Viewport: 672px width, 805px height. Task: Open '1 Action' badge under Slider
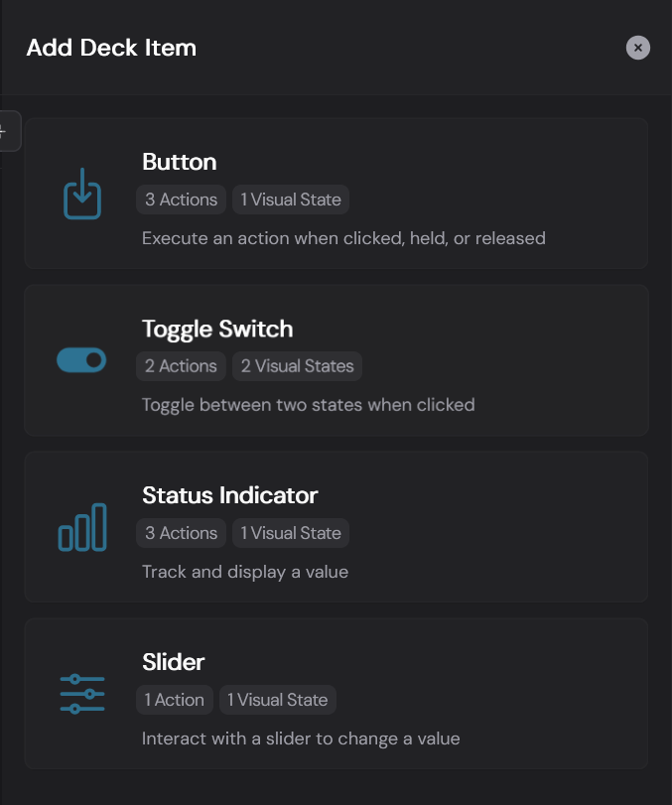pos(175,700)
